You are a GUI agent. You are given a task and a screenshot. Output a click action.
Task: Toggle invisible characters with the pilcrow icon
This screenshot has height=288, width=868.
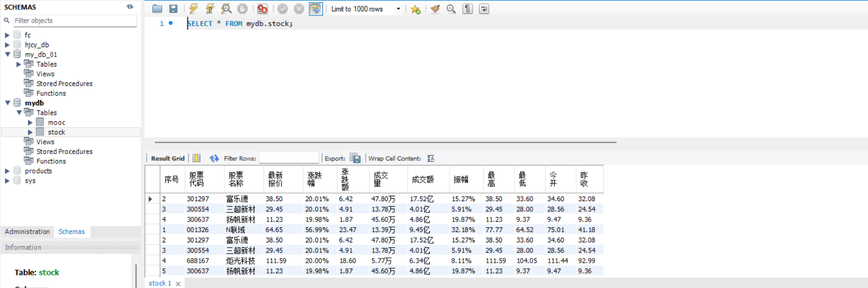point(467,9)
